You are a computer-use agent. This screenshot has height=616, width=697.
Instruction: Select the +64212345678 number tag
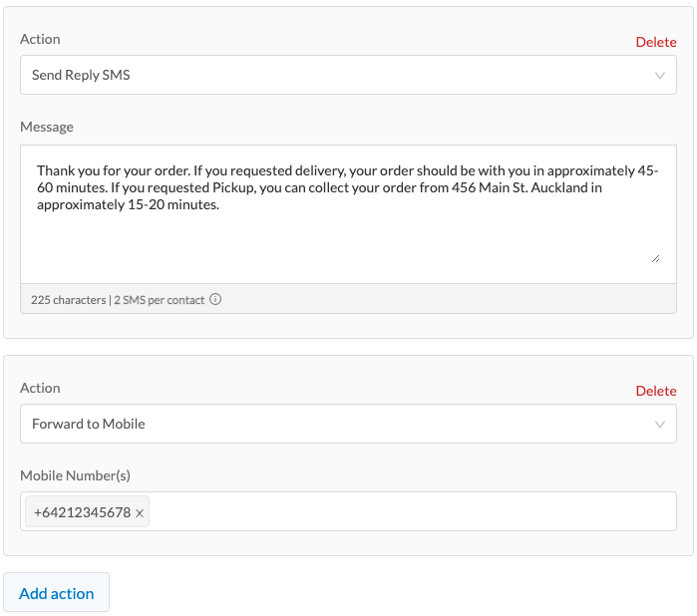(82, 512)
